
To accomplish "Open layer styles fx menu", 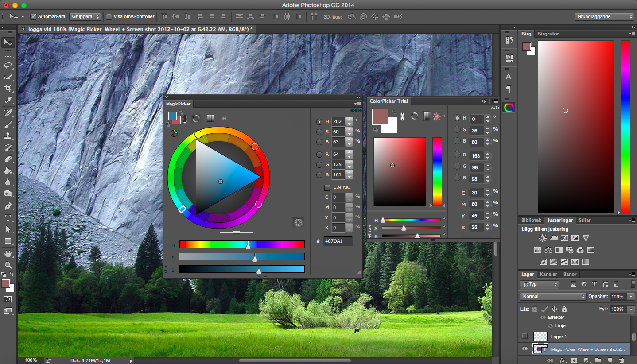I will click(x=563, y=360).
